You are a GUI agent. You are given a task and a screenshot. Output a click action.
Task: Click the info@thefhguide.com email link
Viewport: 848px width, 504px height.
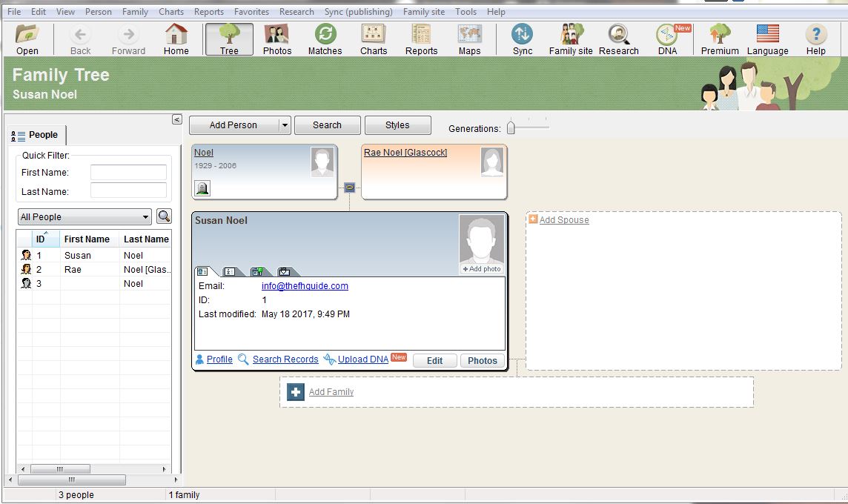tap(305, 286)
